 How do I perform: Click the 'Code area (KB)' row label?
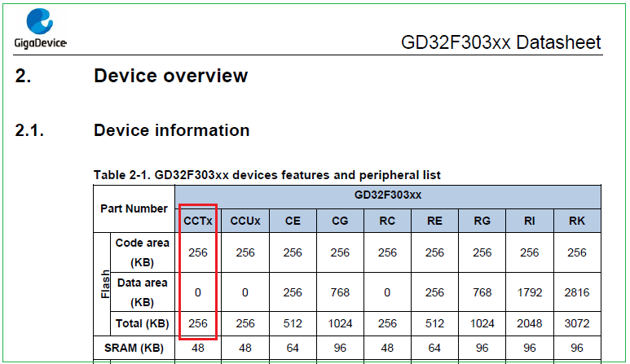point(143,252)
